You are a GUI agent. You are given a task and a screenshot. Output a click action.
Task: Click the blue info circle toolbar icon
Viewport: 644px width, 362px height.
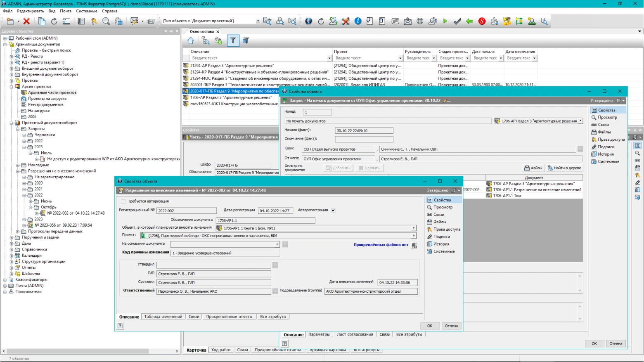point(358,21)
